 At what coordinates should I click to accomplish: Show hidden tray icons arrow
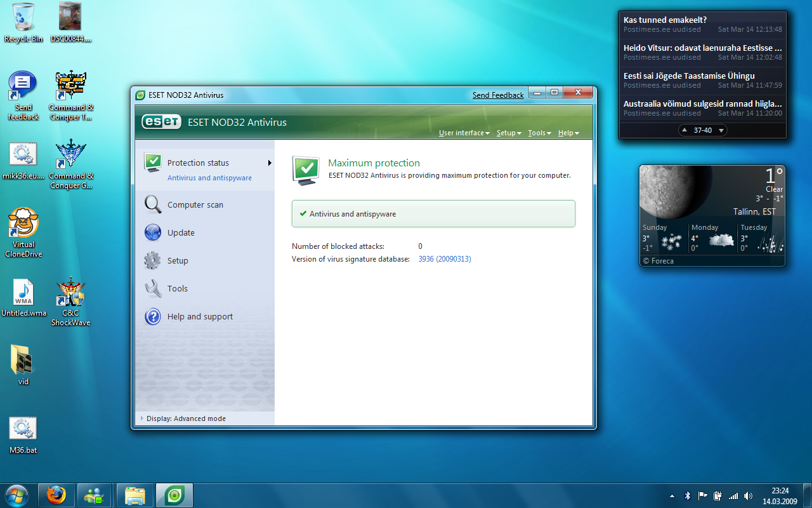point(672,495)
